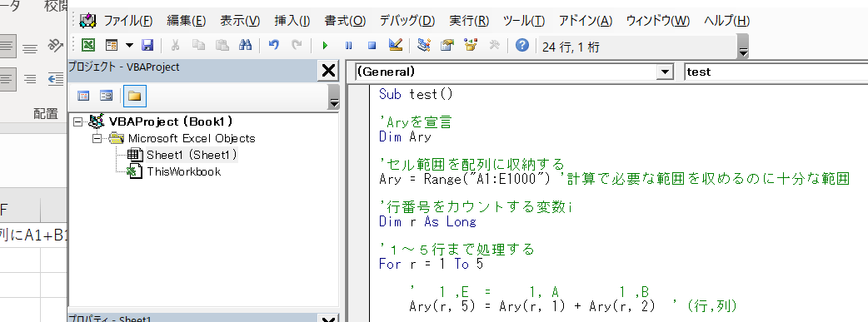868x322 pixels.
Task: Click the comment '行番号をカウントする変数i
Action: (476, 207)
